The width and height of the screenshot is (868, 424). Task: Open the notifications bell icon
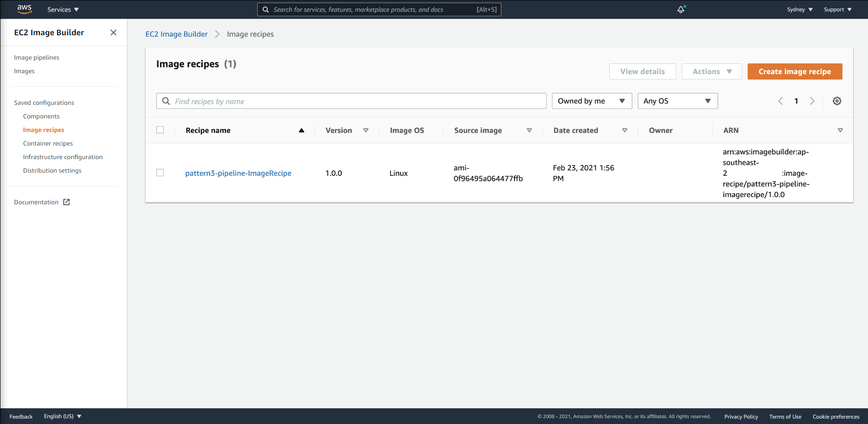tap(681, 9)
